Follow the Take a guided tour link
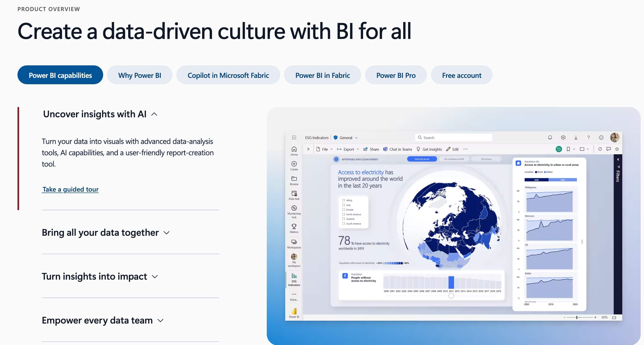 click(70, 189)
